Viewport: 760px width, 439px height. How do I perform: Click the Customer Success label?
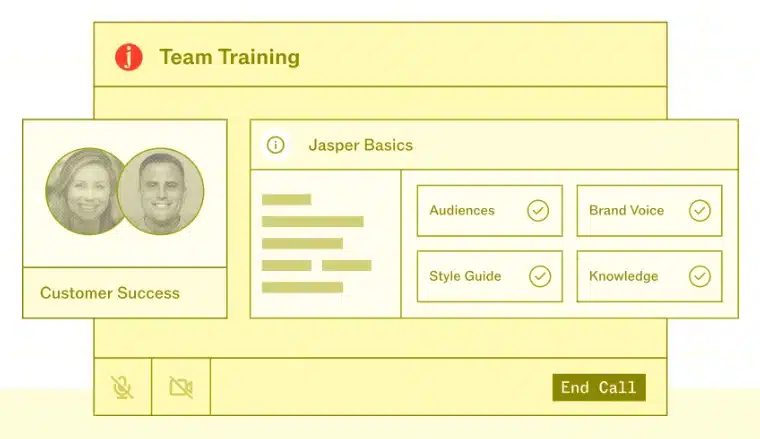click(110, 293)
